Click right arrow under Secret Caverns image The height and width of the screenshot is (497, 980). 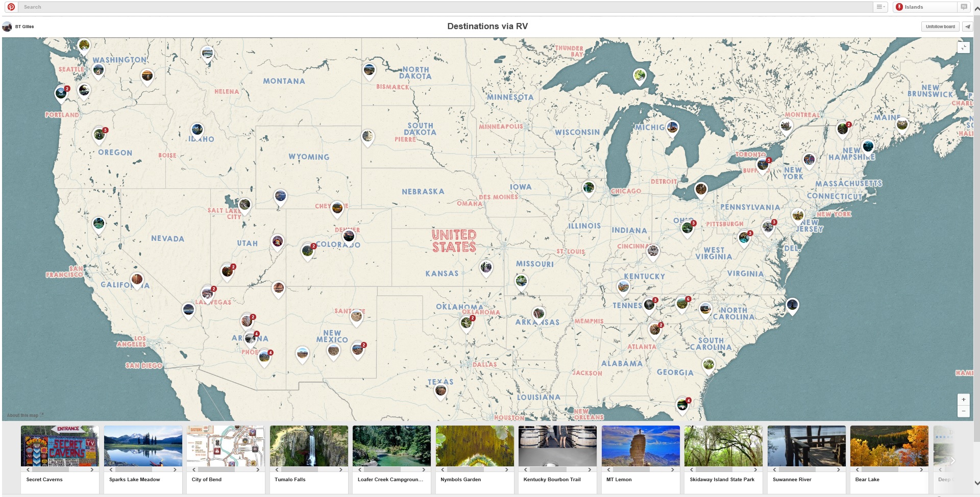[x=92, y=469]
